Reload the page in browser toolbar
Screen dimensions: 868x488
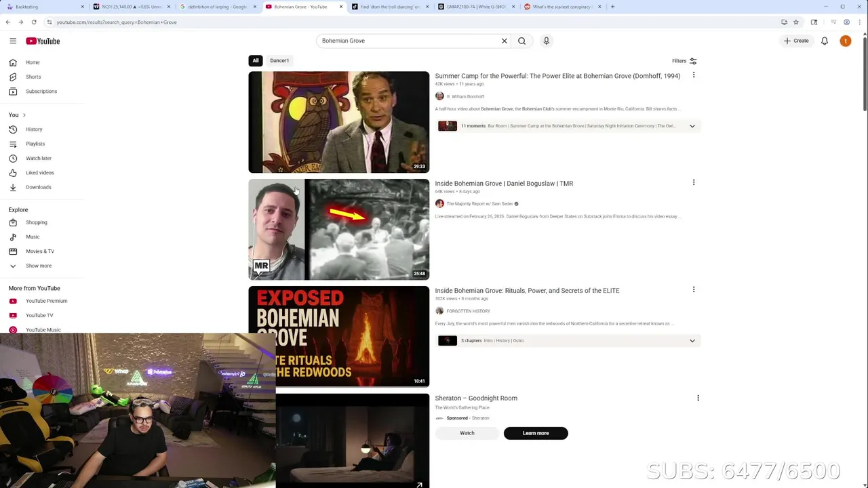tap(34, 22)
